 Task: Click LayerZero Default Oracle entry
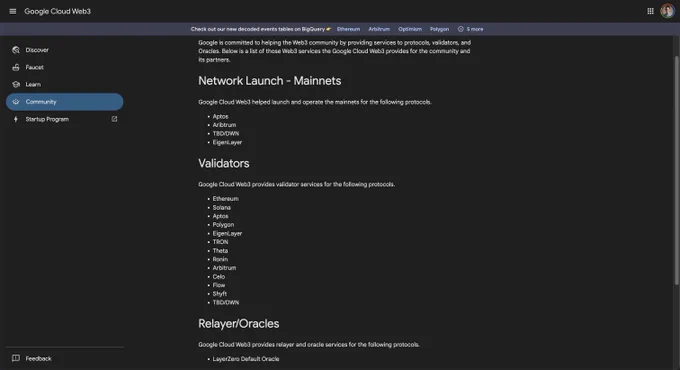point(246,359)
